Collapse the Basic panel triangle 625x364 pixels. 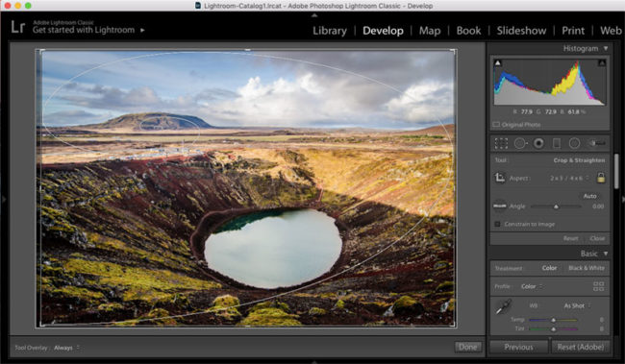click(x=606, y=254)
